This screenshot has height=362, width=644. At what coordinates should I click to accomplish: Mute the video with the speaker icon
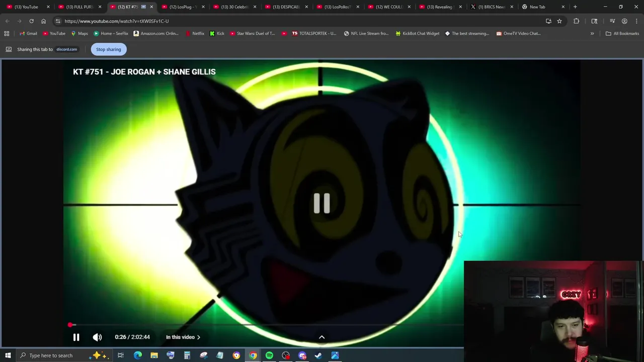pos(97,337)
